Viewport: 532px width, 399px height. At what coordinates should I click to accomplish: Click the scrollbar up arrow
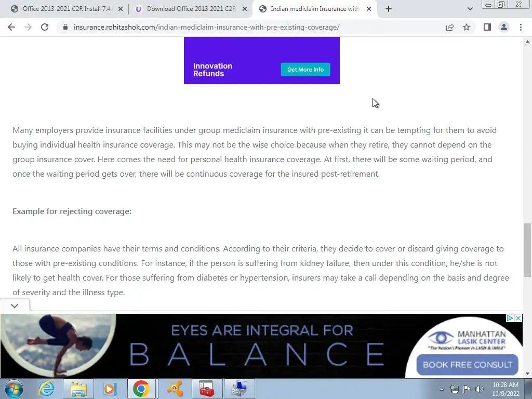click(x=527, y=42)
